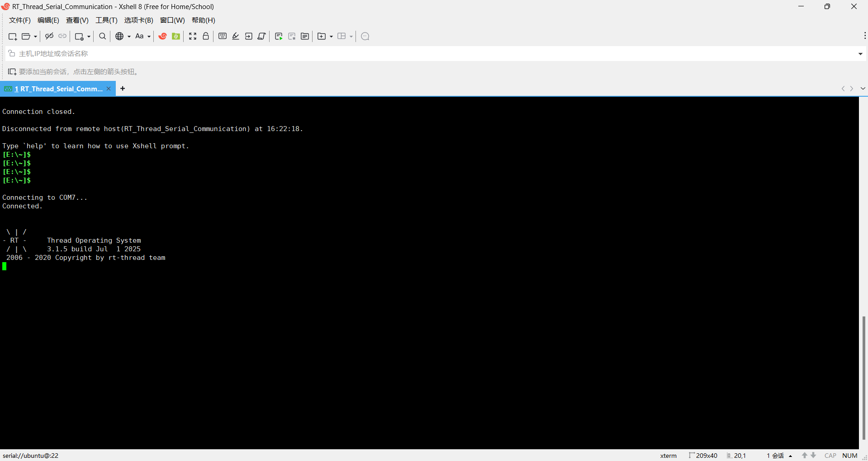
Task: Click the text lines compose icon
Action: 305,36
